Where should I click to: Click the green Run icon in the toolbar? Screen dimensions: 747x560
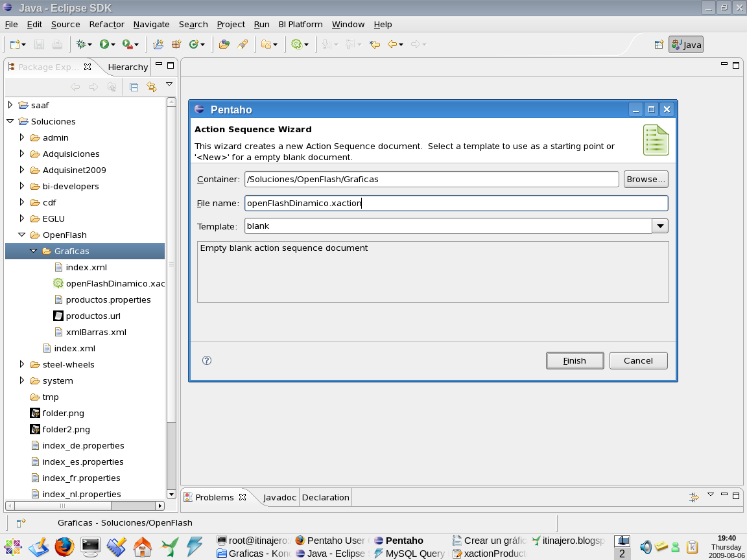pos(106,44)
